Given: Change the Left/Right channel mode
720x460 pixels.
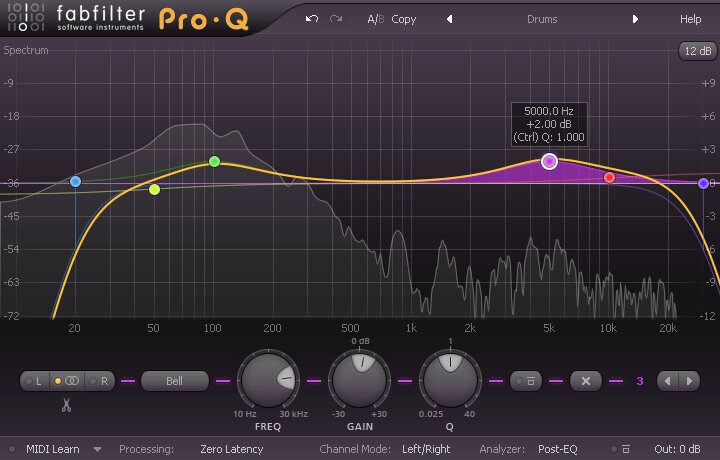Looking at the screenshot, I should coord(426,449).
